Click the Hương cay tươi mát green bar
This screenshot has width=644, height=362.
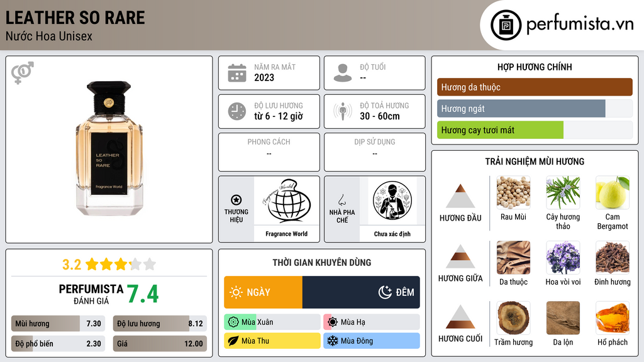tap(500, 130)
